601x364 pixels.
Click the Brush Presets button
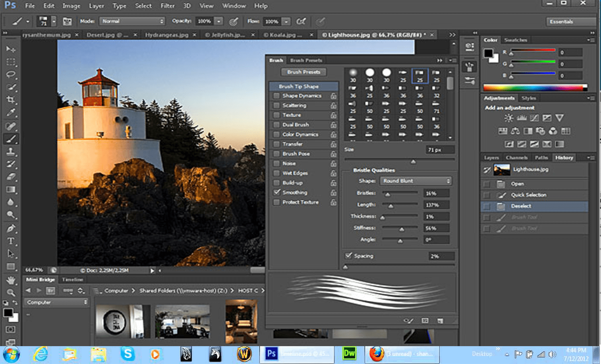[303, 72]
